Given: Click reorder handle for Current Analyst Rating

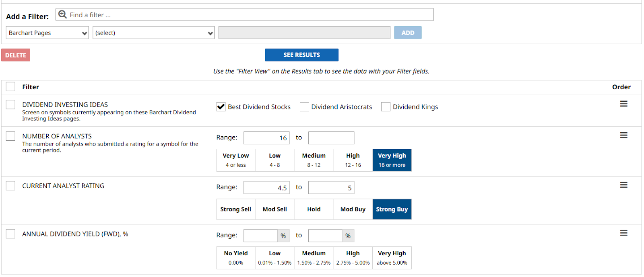Looking at the screenshot, I should coord(623,185).
